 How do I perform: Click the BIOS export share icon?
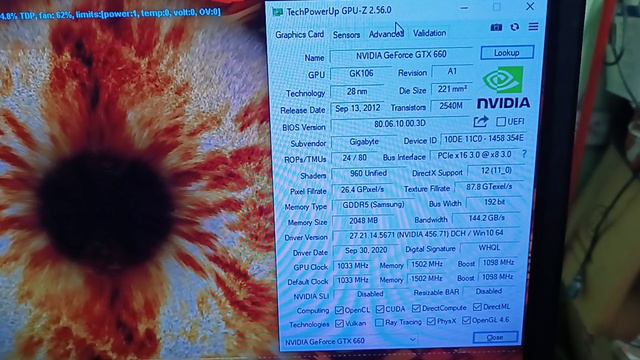481,121
